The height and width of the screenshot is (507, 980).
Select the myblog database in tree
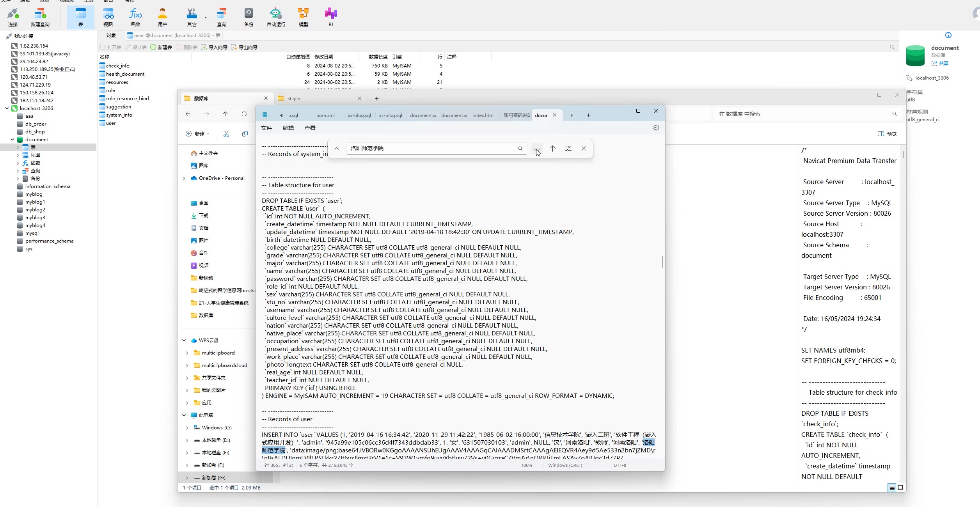coord(34,194)
